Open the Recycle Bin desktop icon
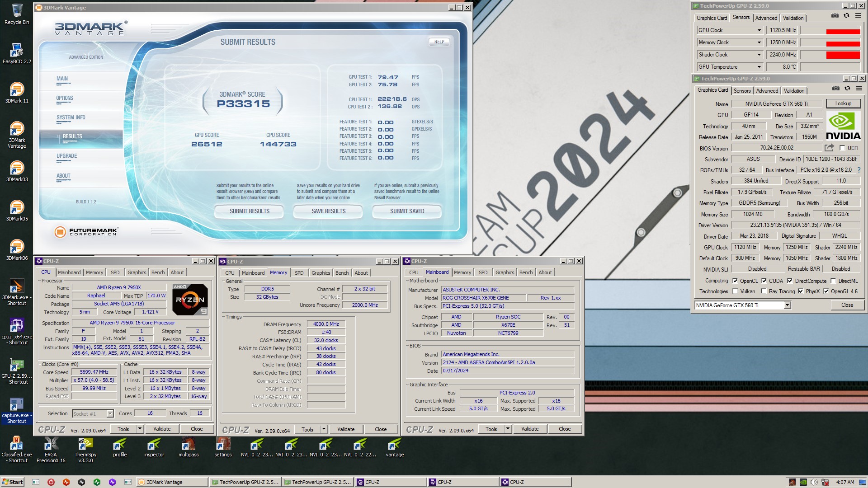The image size is (868, 488). pyautogui.click(x=17, y=14)
